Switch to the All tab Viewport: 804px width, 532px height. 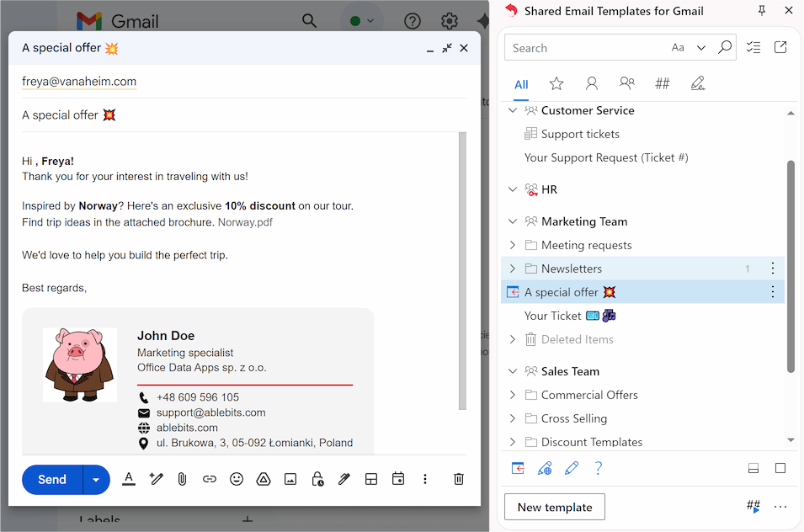click(x=521, y=84)
